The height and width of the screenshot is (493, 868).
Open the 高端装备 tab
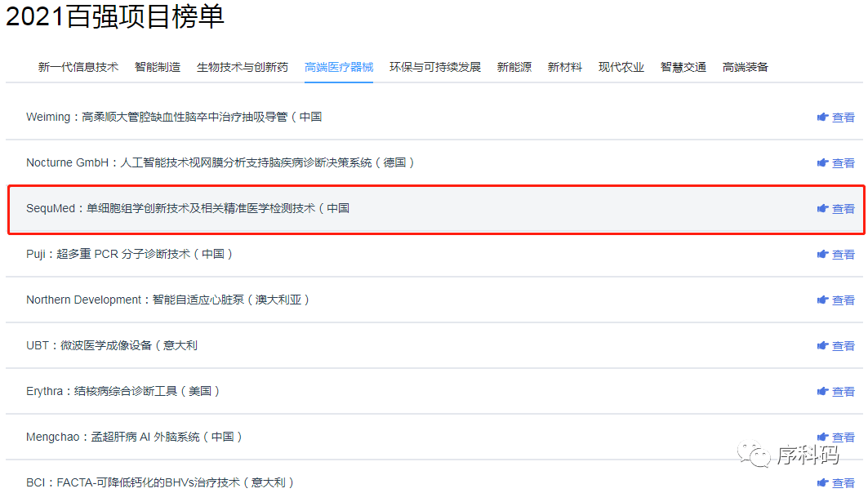coord(745,67)
